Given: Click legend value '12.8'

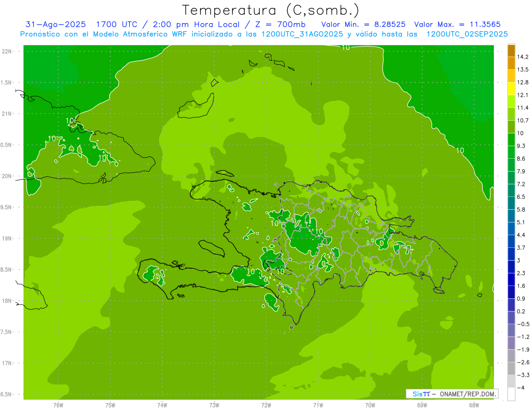Looking at the screenshot, I should pos(523,82).
